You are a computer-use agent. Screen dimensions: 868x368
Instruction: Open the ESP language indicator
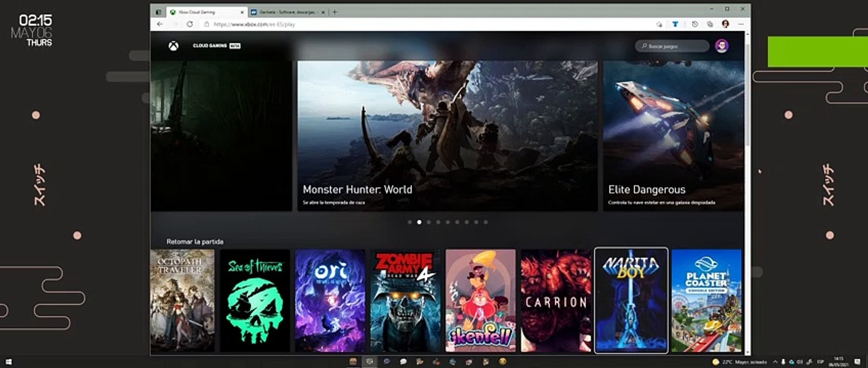[x=821, y=362]
